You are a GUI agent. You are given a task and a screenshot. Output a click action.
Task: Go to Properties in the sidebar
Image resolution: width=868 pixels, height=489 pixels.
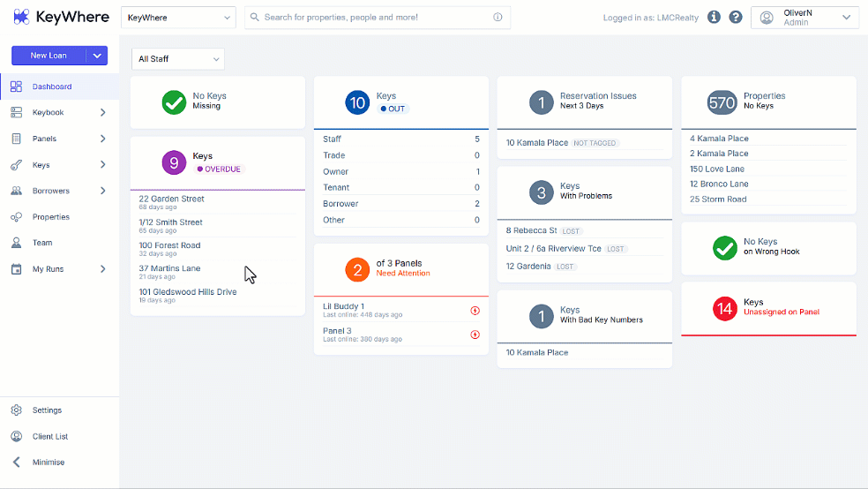[x=51, y=216]
